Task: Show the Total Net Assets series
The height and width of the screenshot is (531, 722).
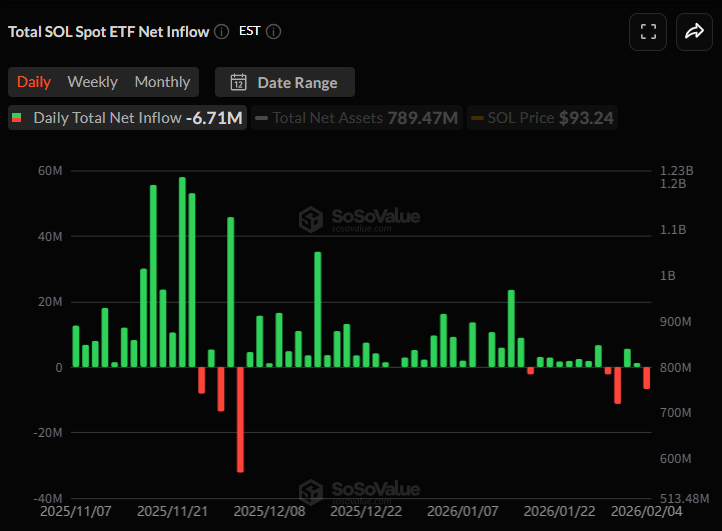Action: 357,118
